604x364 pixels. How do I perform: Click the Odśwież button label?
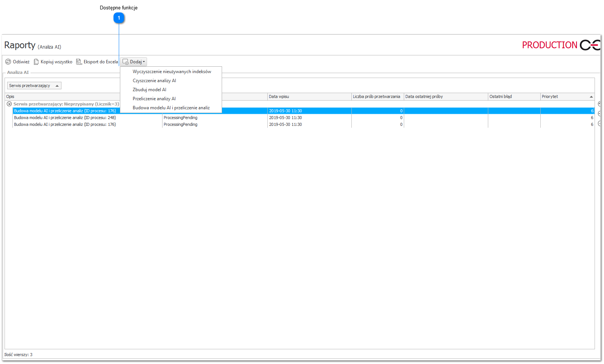pyautogui.click(x=21, y=62)
